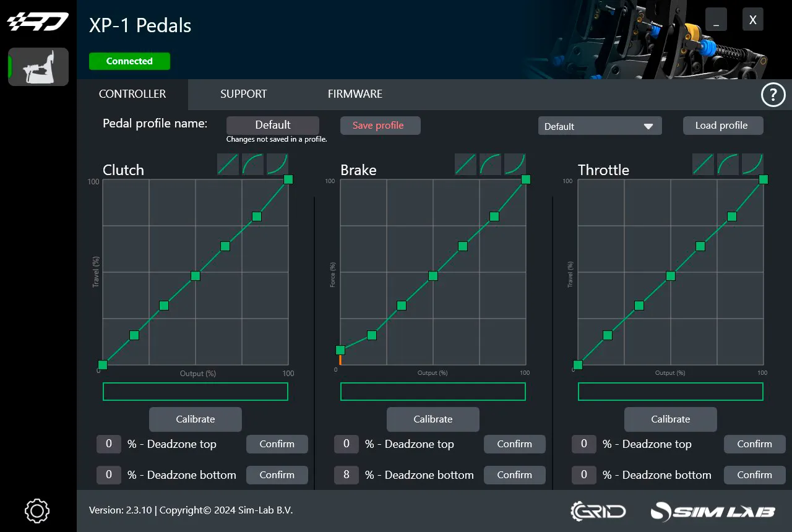Viewport: 792px width, 532px height.
Task: Click the Throttle pedal input level bar
Action: 670,392
